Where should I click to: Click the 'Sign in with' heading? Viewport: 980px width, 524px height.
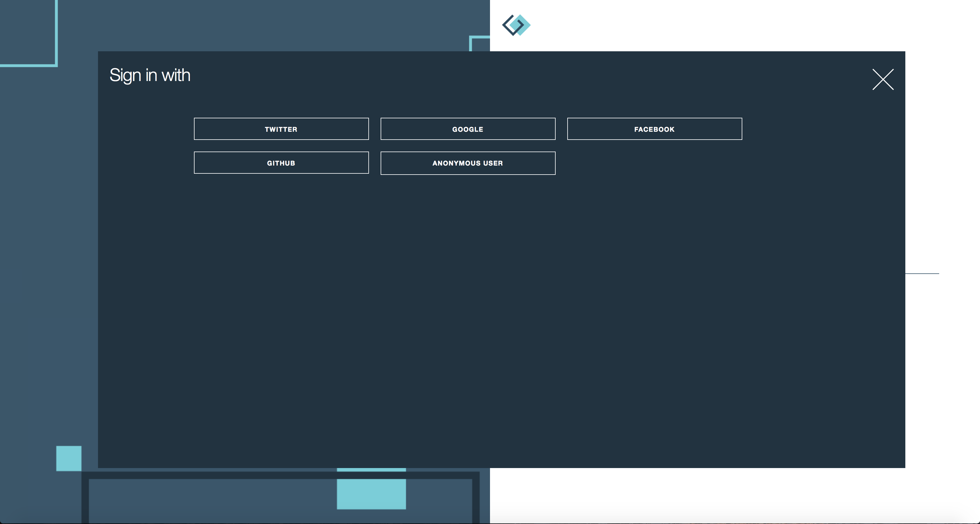(150, 75)
